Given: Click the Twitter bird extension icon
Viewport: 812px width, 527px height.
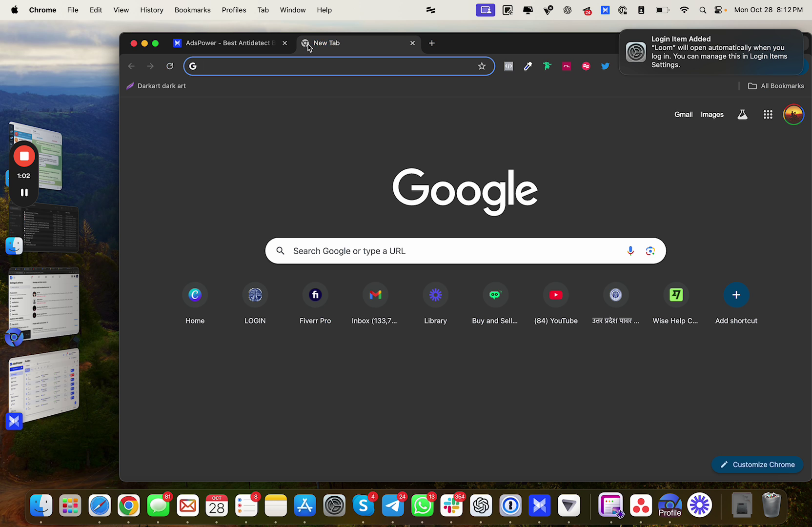Looking at the screenshot, I should 605,66.
